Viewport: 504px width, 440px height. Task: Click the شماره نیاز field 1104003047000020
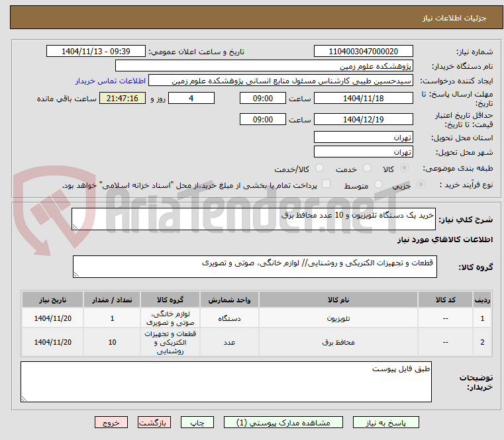tap(363, 51)
